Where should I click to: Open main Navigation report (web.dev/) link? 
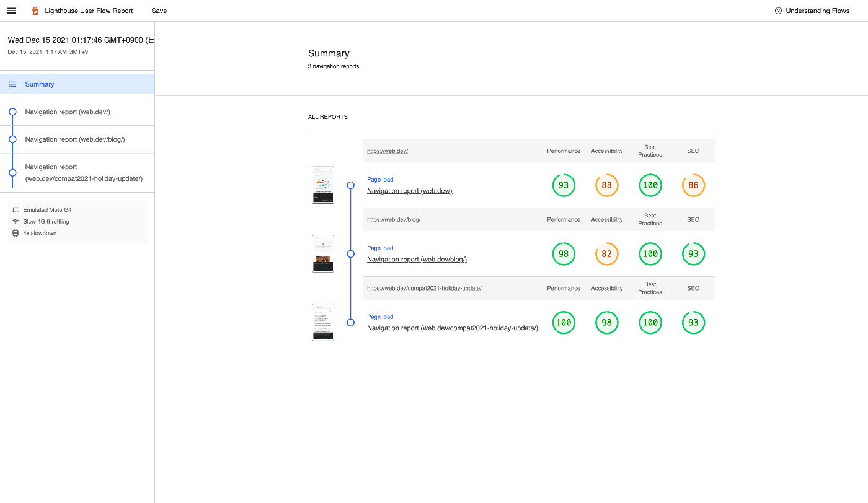410,191
